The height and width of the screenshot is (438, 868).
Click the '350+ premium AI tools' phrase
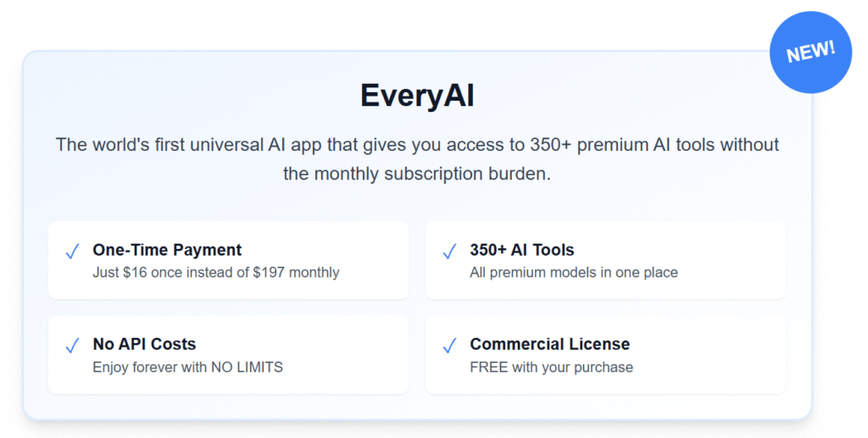623,145
